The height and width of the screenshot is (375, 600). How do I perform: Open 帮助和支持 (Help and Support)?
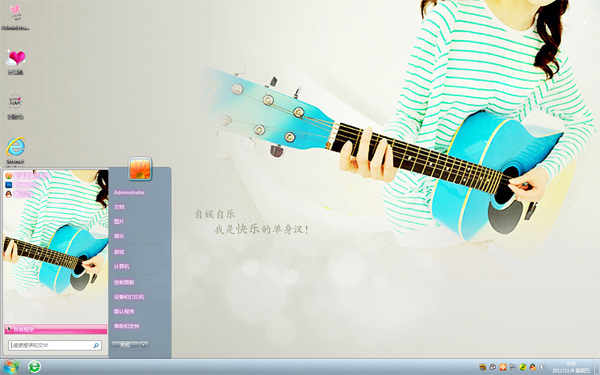coord(127,326)
